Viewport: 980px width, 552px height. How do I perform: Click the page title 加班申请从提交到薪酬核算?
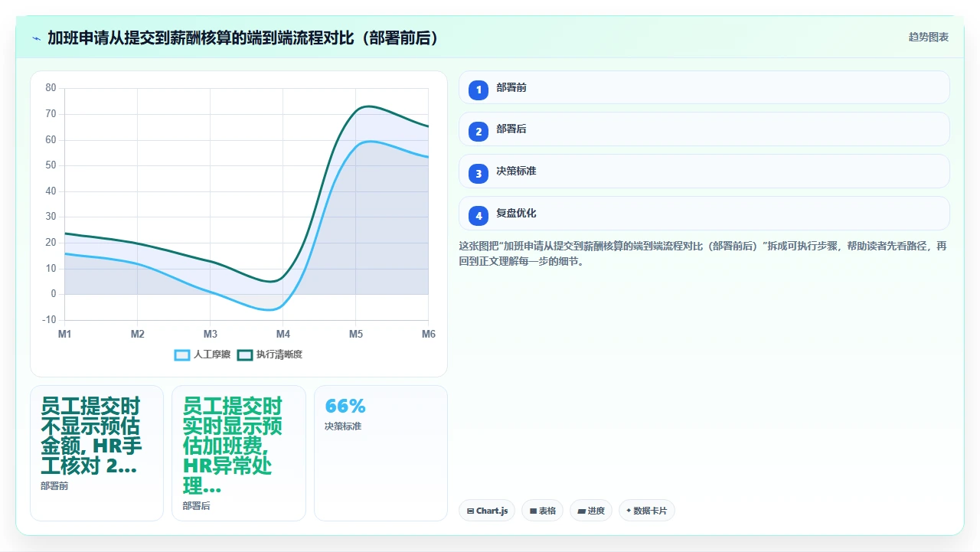(243, 38)
